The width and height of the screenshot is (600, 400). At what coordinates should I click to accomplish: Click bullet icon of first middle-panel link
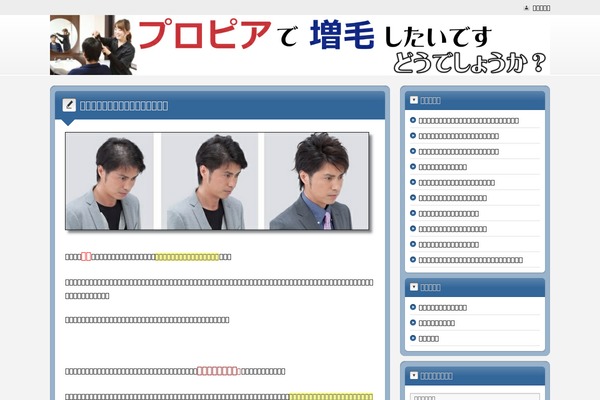(413, 307)
